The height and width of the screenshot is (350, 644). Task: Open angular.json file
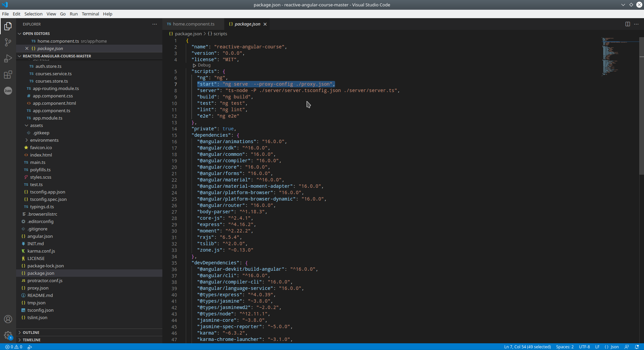89,236
